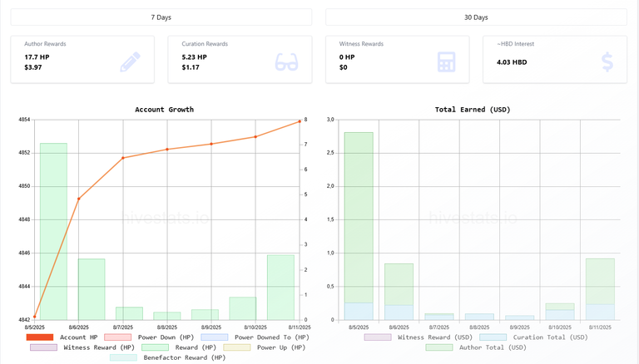Click the Curation Total (USD) legend label

551,337
